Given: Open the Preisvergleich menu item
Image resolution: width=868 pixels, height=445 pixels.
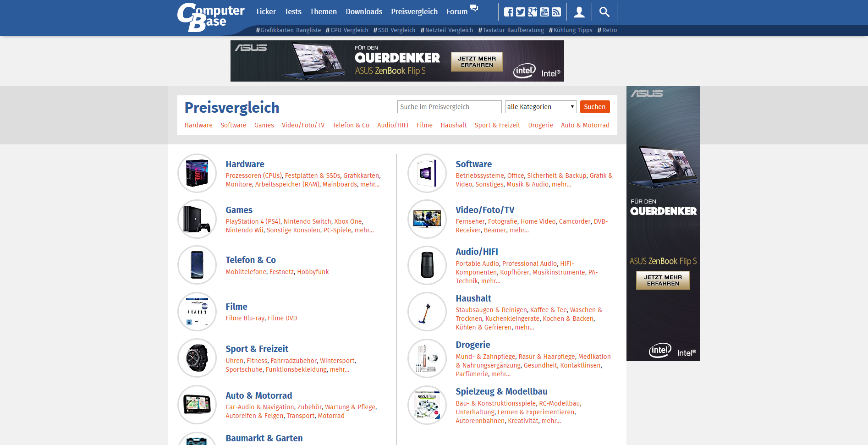Looking at the screenshot, I should click(x=414, y=12).
